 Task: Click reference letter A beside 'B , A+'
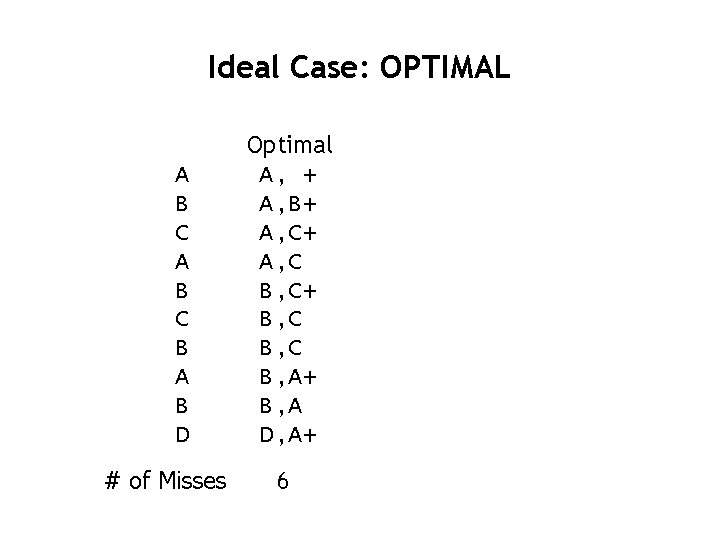click(182, 377)
